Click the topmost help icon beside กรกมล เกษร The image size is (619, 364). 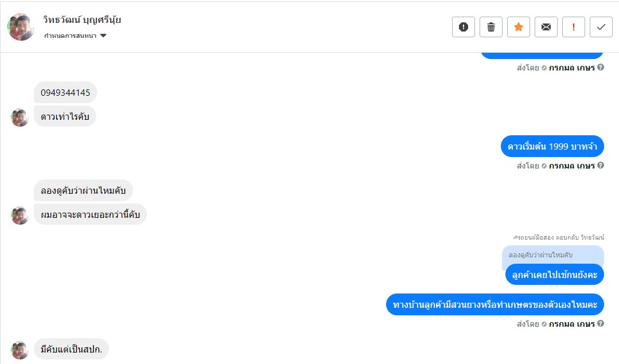[601, 68]
